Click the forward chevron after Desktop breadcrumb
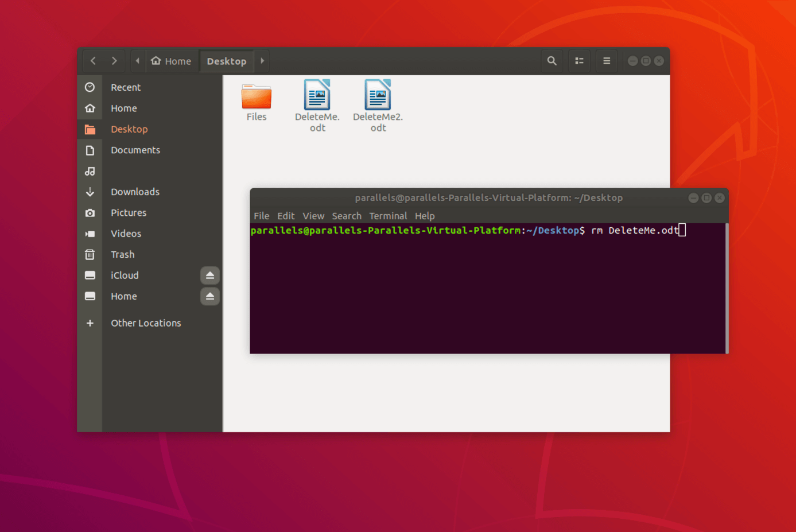The image size is (796, 532). click(262, 61)
